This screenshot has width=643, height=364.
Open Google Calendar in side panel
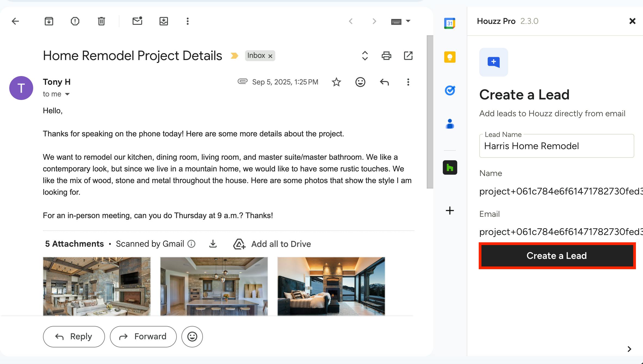pos(450,23)
